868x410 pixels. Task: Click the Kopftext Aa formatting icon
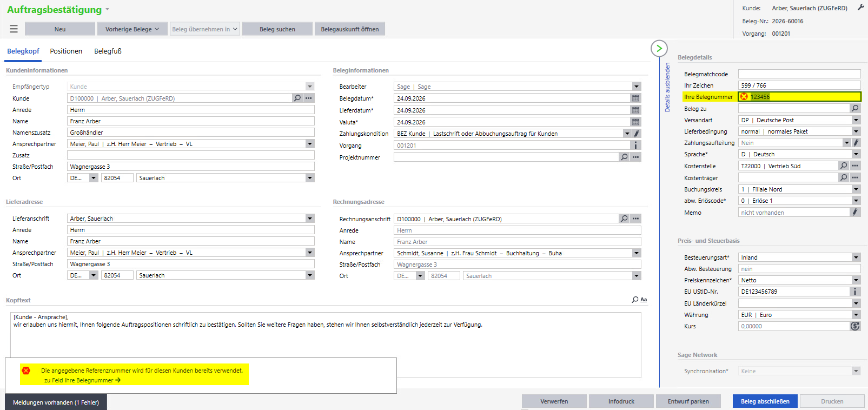644,300
